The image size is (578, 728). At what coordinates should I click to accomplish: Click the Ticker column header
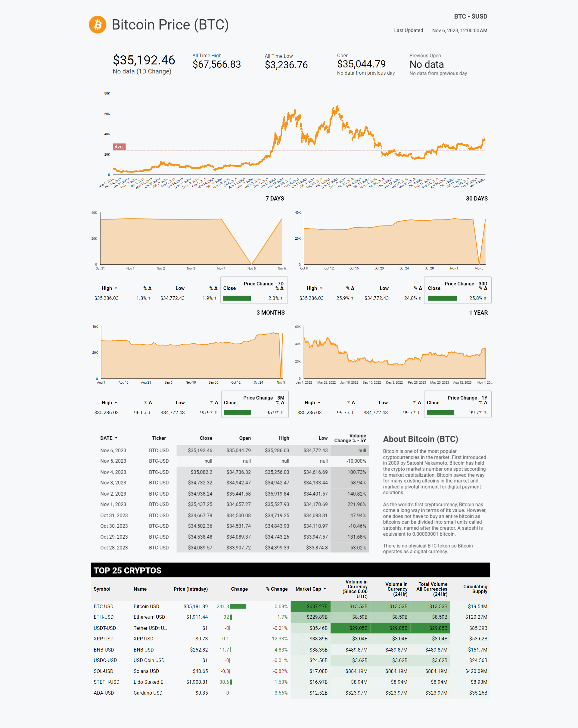[159, 438]
